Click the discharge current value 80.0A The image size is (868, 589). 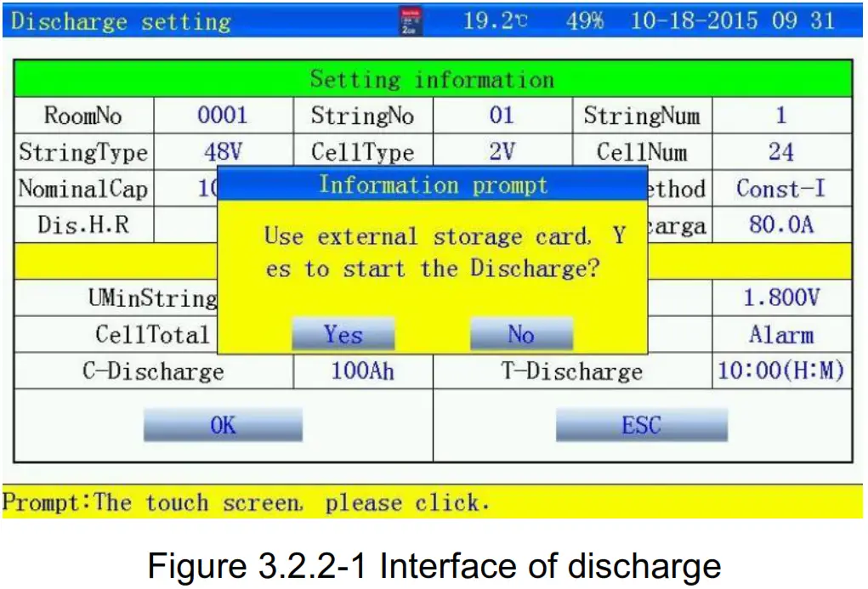(782, 225)
